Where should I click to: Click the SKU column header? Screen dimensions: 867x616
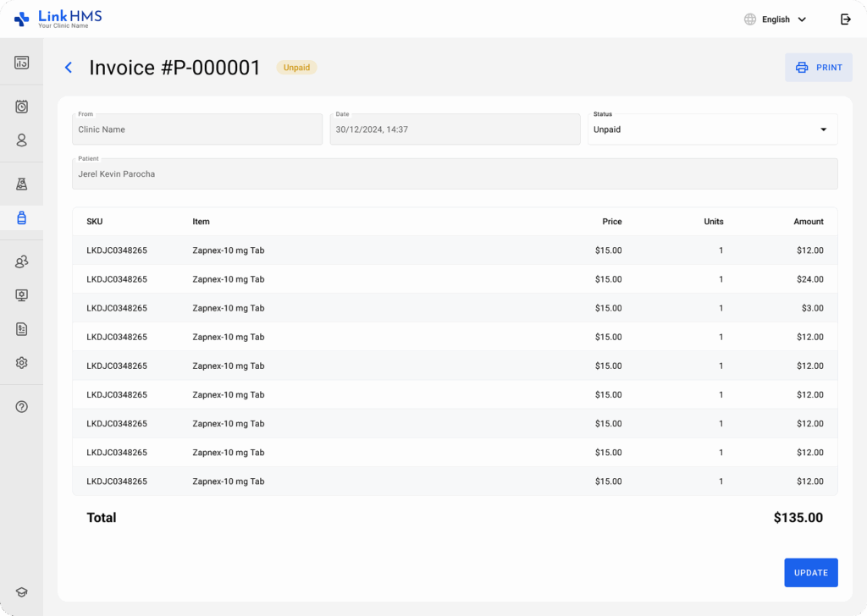pos(95,222)
